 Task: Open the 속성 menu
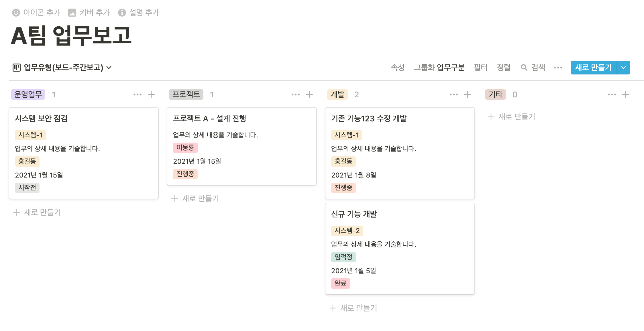point(398,68)
